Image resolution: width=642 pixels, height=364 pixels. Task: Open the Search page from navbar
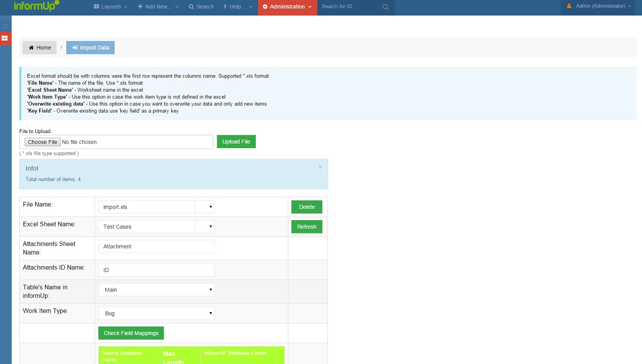point(201,7)
